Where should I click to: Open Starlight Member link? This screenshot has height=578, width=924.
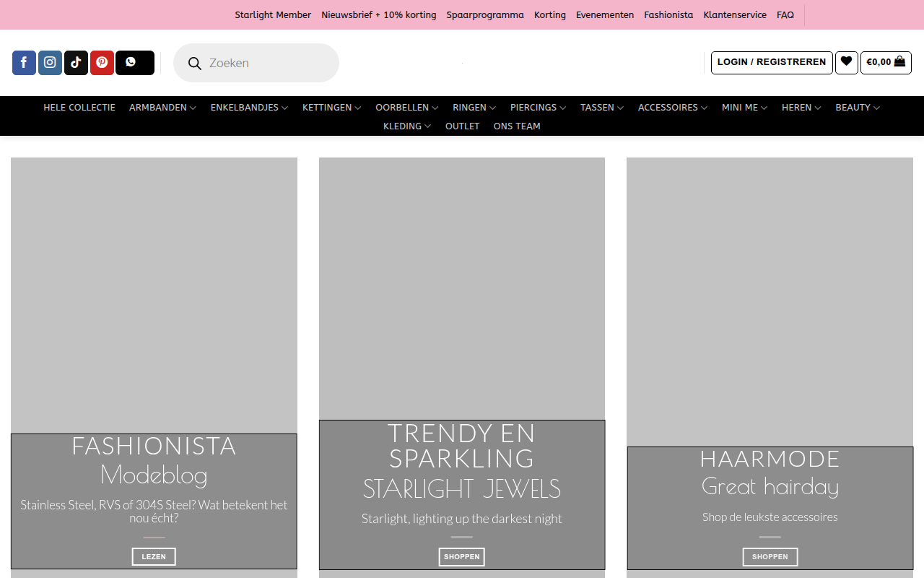pos(273,15)
